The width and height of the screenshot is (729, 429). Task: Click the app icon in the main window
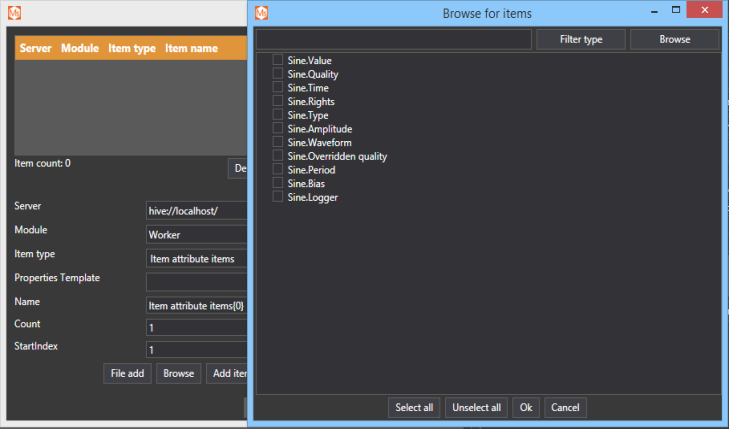[x=14, y=13]
